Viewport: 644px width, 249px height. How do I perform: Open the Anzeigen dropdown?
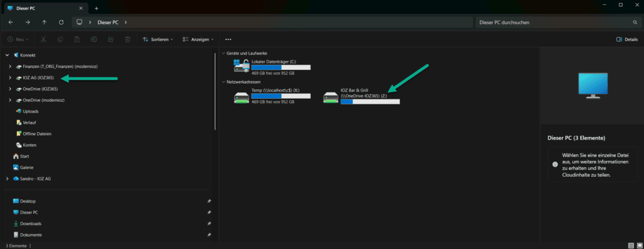click(x=198, y=40)
